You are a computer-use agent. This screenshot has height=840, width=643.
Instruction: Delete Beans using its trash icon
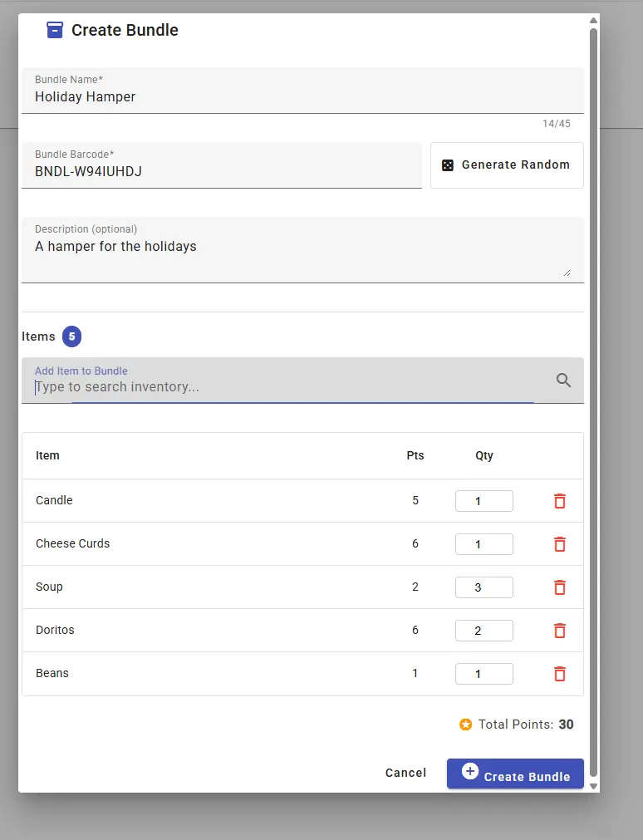pyautogui.click(x=559, y=673)
